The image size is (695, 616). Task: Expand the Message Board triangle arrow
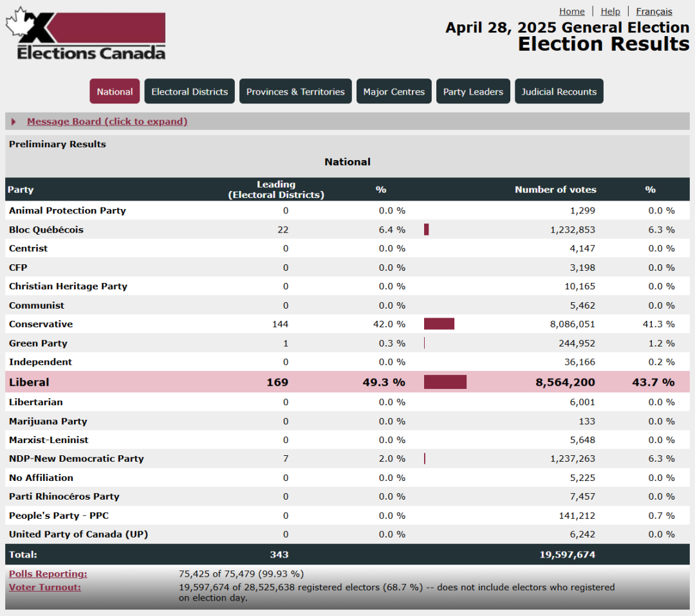point(14,122)
